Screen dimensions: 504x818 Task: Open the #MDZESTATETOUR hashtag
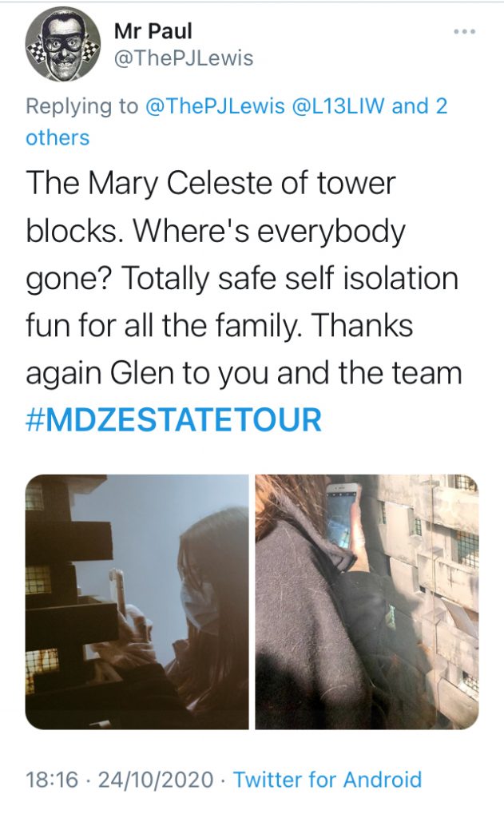click(174, 420)
